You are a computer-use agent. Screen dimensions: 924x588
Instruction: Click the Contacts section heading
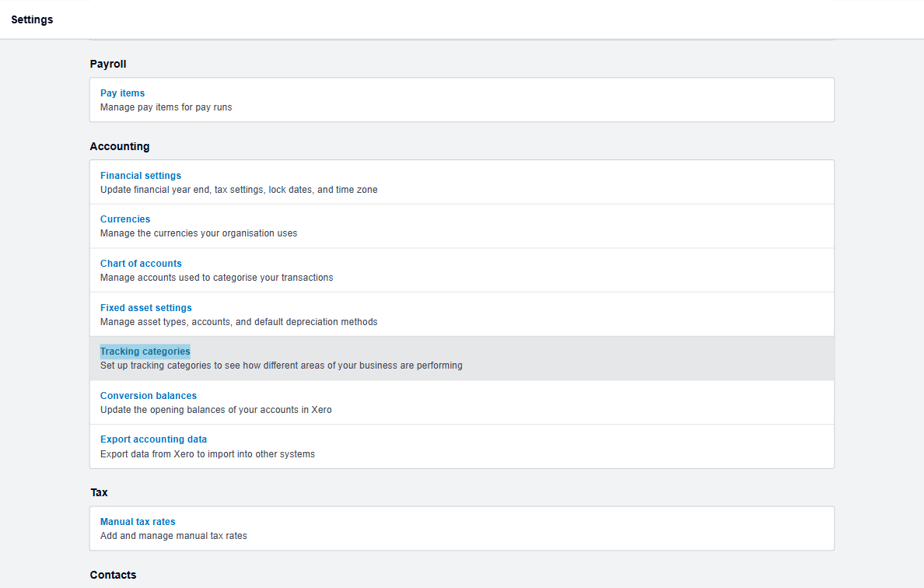(x=113, y=575)
